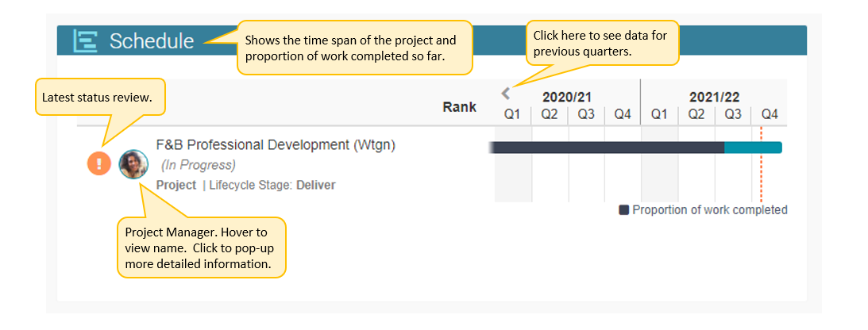Click Lifecycle Stage: Deliver label

(272, 185)
